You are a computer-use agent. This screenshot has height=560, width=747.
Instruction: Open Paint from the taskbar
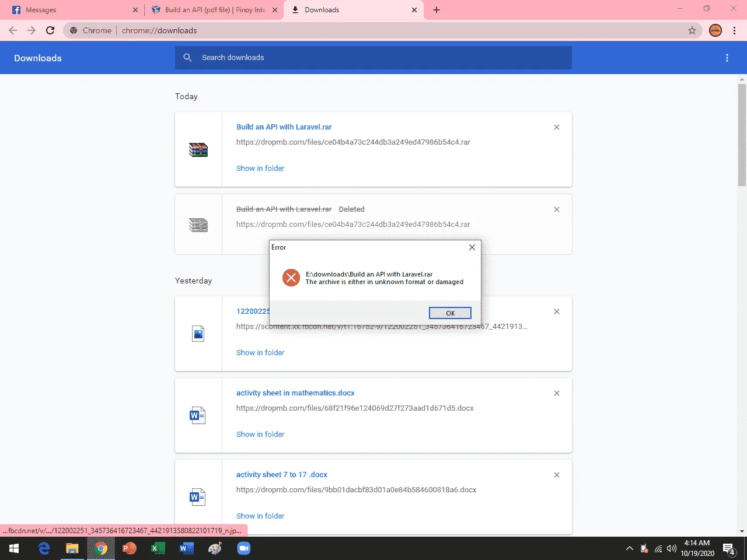215,548
